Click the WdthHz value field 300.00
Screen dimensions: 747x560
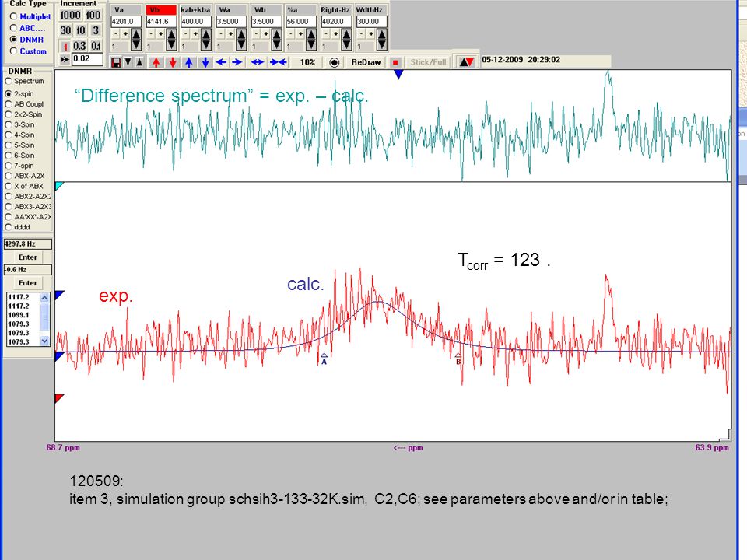(372, 22)
